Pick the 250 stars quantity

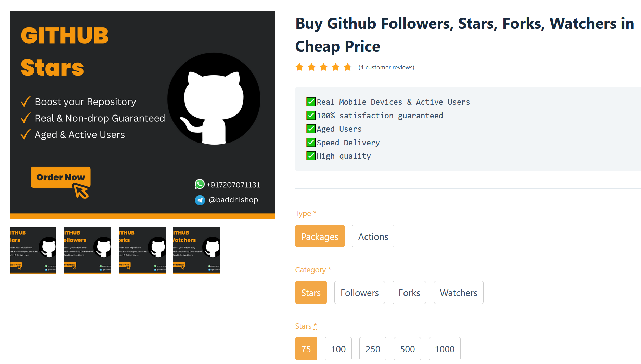pos(373,349)
